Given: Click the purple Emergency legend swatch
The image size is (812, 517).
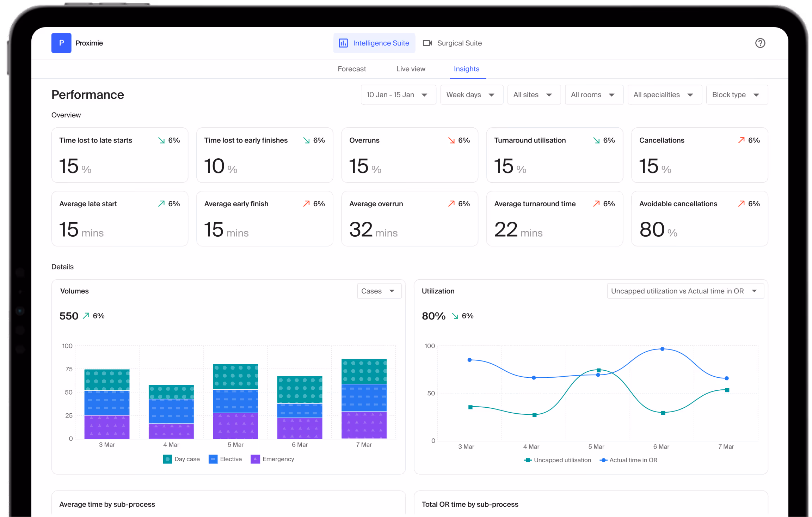Looking at the screenshot, I should tap(255, 459).
